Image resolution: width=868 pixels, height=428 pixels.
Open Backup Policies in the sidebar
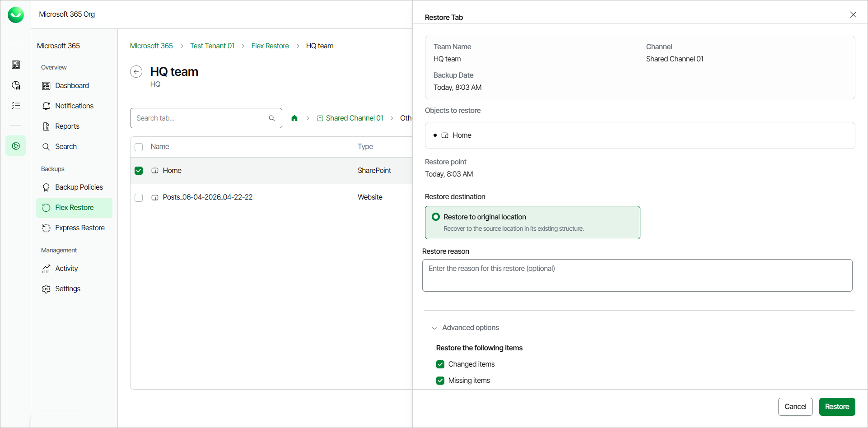coord(74,187)
